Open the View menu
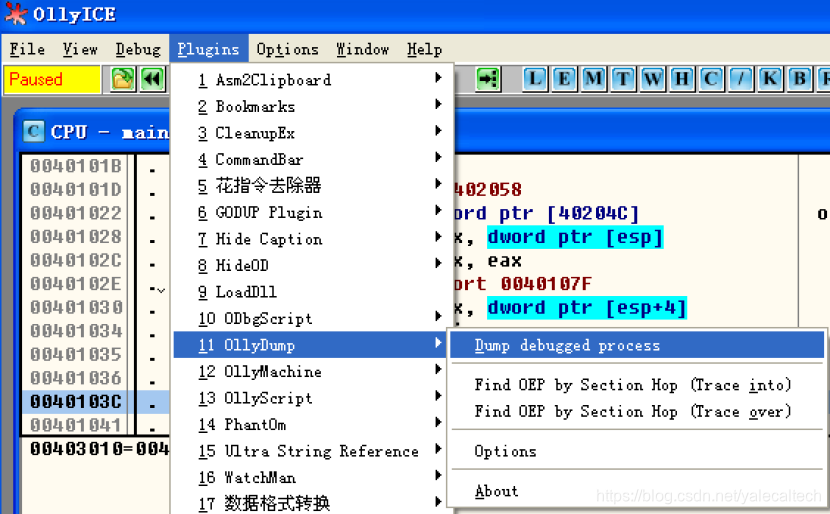830x514 pixels. tap(80, 49)
